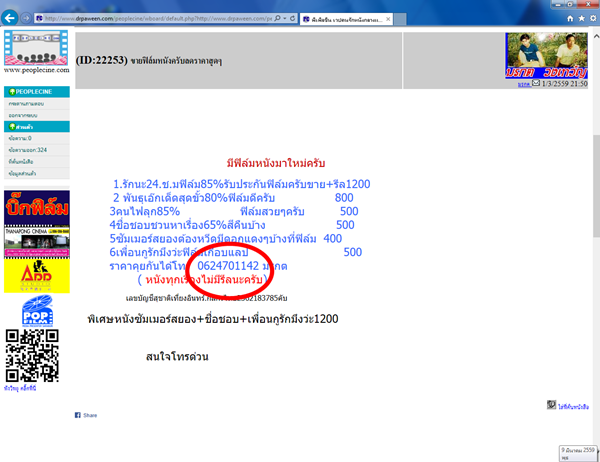Screen dimensions: 600x462
Task: Open the blue link beside the bookmark icon
Action: [x=573, y=407]
